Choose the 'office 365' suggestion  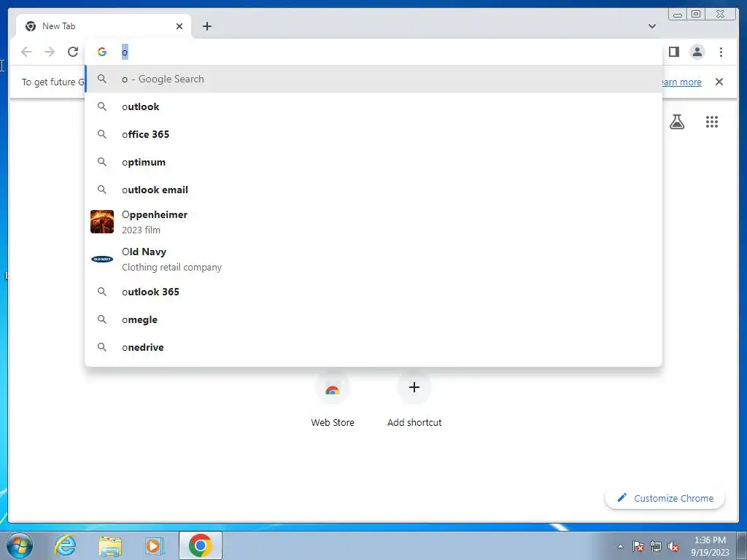(x=373, y=134)
